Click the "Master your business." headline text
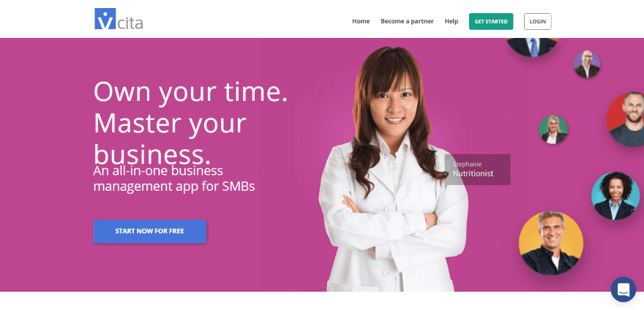The image size is (644, 310). click(170, 138)
